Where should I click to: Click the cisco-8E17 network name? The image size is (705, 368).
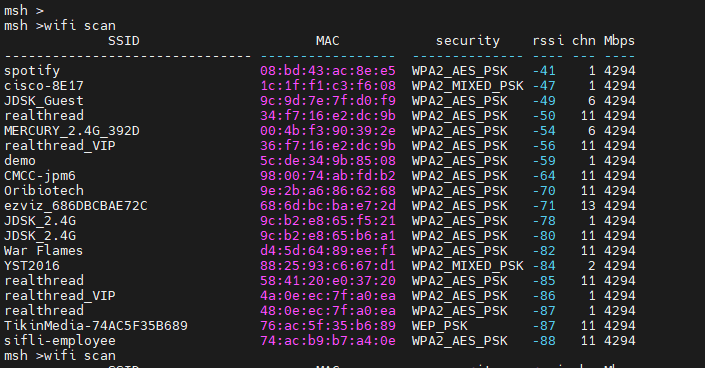44,86
